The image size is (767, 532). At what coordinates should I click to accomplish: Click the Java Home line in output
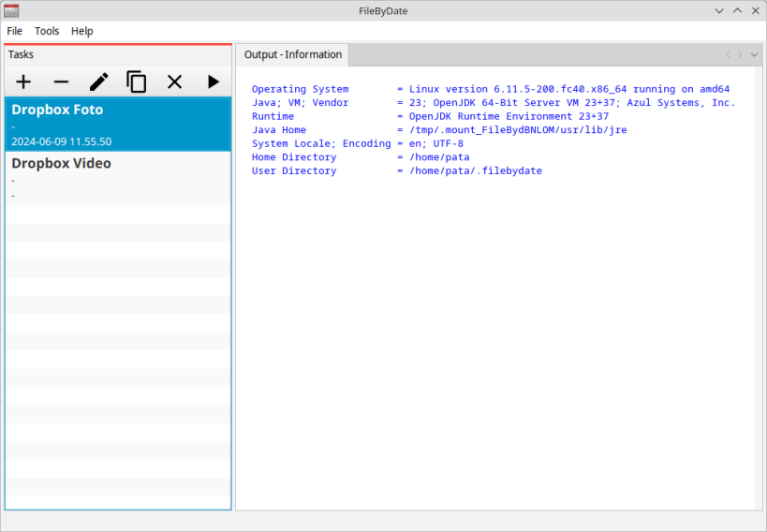pyautogui.click(x=439, y=129)
